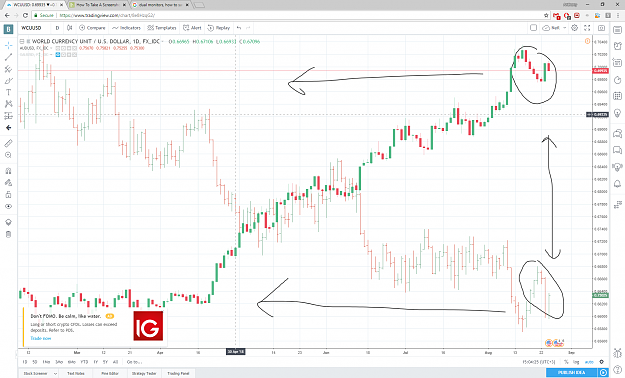Open the help question-mark icon
Viewport: 625px width, 378px height.
tap(617, 370)
